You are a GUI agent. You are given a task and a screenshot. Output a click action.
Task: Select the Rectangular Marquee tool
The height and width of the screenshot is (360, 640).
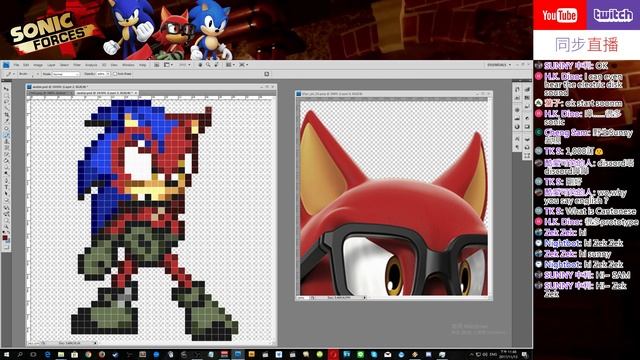point(6,96)
